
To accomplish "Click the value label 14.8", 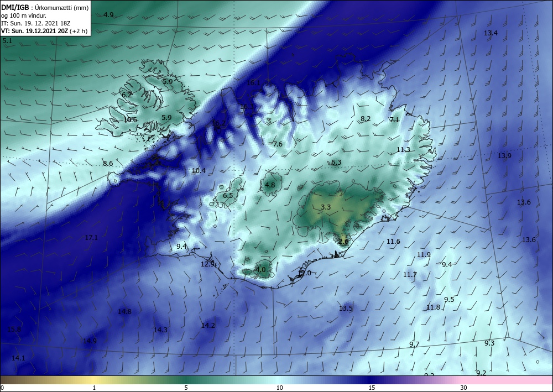I will coord(124,312).
